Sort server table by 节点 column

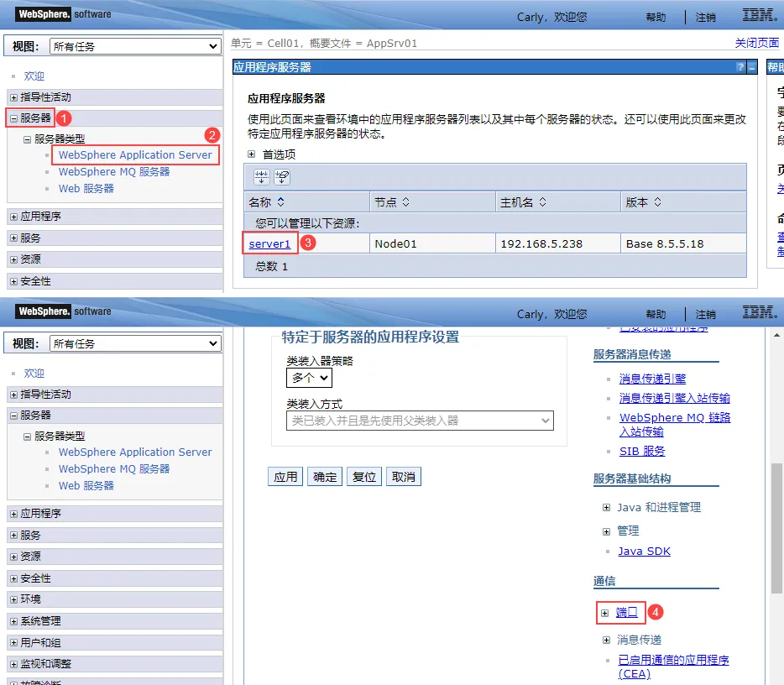(x=406, y=202)
